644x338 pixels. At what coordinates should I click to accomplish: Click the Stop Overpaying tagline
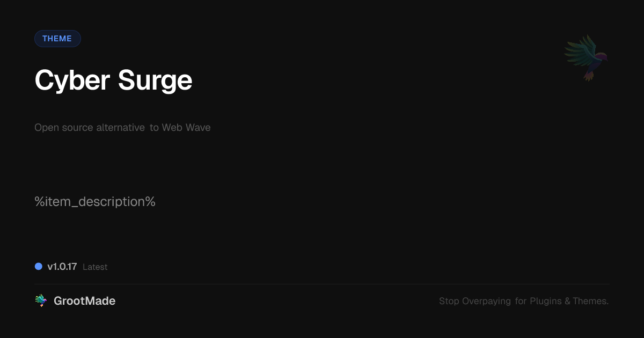524,301
